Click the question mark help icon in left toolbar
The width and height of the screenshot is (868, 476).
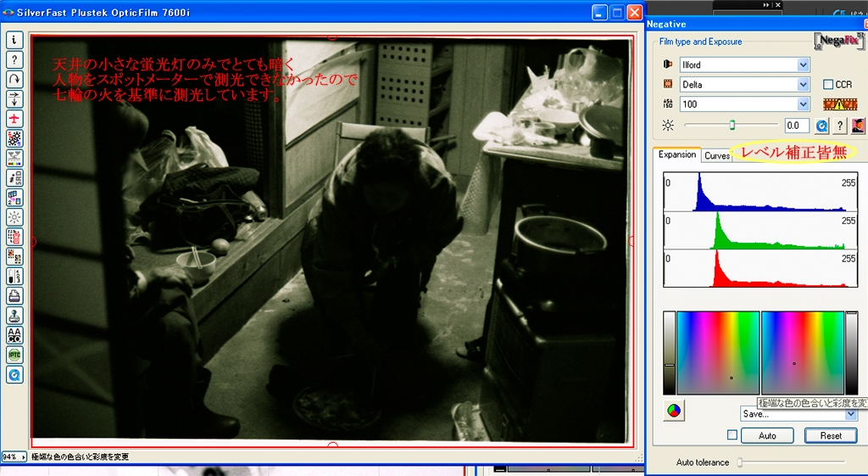[14, 59]
